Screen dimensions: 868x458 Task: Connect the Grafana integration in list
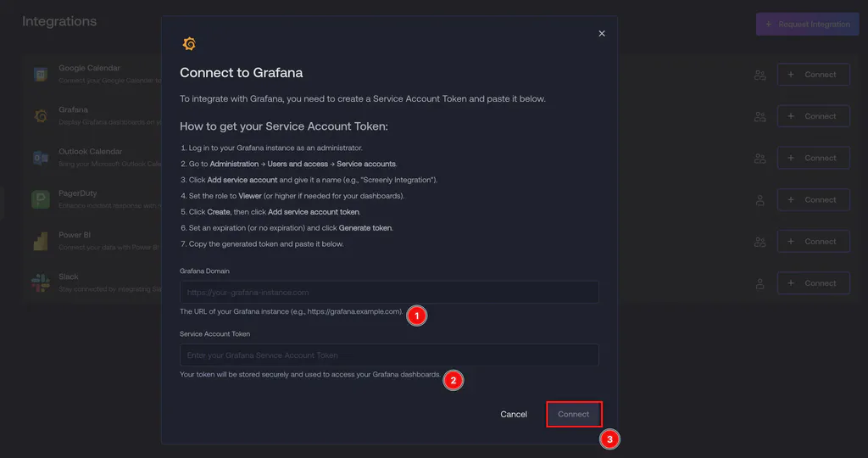(x=813, y=116)
